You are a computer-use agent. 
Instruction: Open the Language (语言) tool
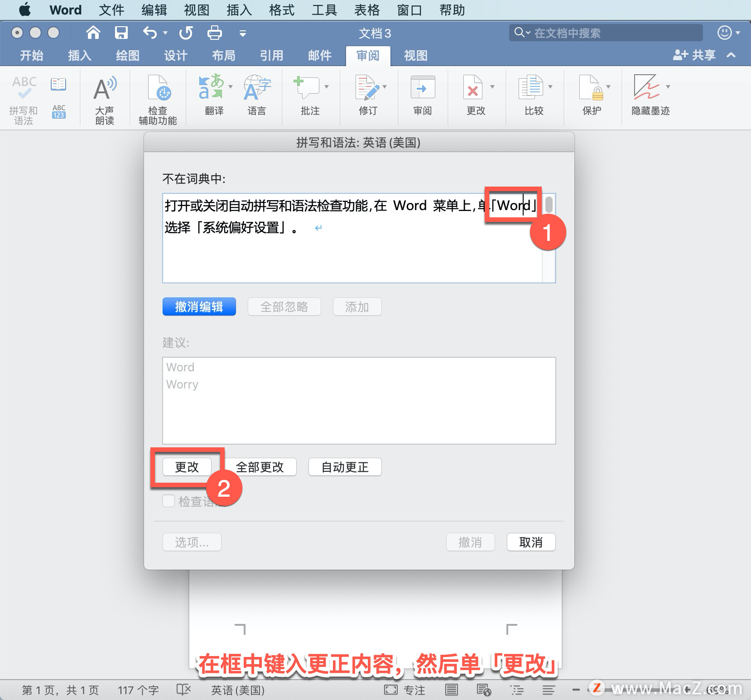(x=257, y=95)
